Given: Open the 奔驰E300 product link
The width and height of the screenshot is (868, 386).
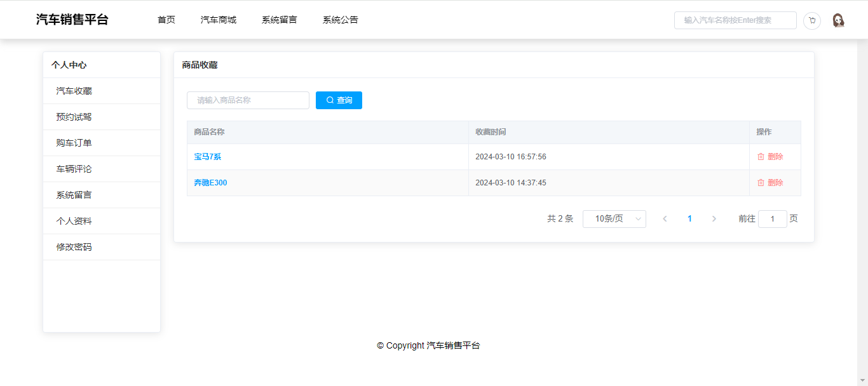Looking at the screenshot, I should [x=210, y=183].
